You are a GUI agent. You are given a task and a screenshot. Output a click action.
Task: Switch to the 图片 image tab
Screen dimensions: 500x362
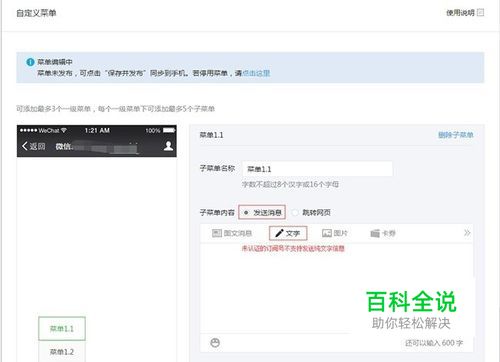335,233
